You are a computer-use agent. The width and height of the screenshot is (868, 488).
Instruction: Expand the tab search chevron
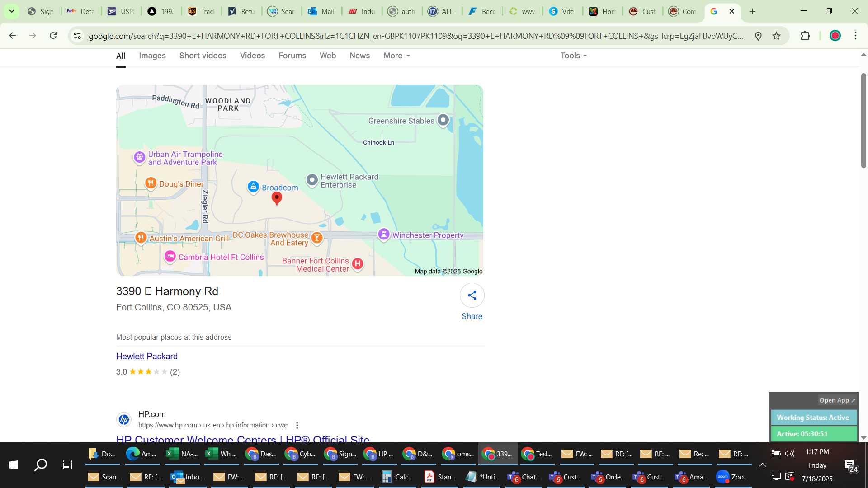12,11
